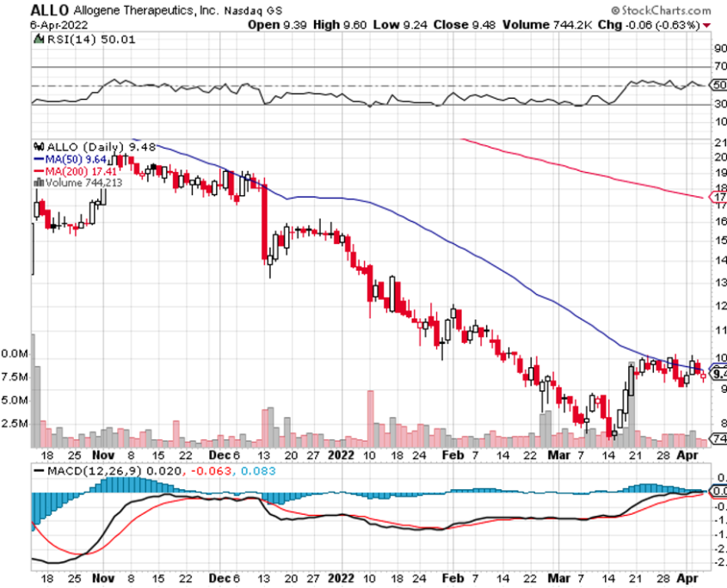Click the 5.0M volume axis label
This screenshot has height=588, width=727.
tap(15, 400)
